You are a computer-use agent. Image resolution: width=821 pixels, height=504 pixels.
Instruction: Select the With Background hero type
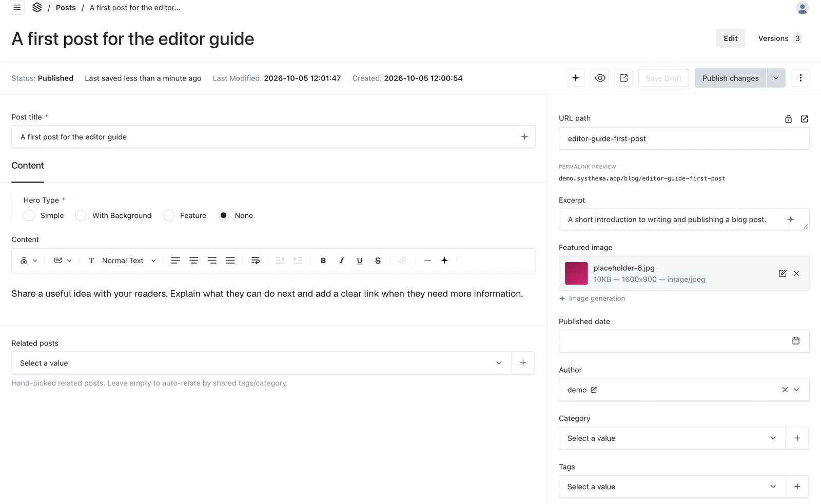pyautogui.click(x=81, y=215)
